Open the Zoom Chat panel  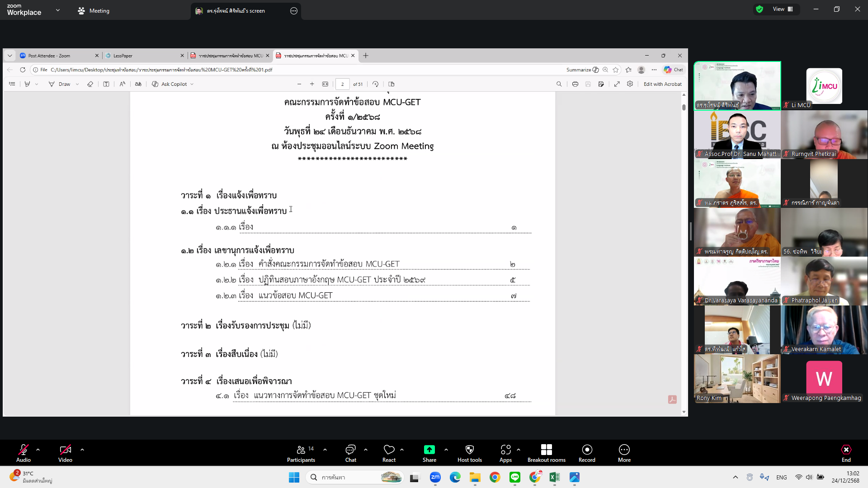[350, 453]
